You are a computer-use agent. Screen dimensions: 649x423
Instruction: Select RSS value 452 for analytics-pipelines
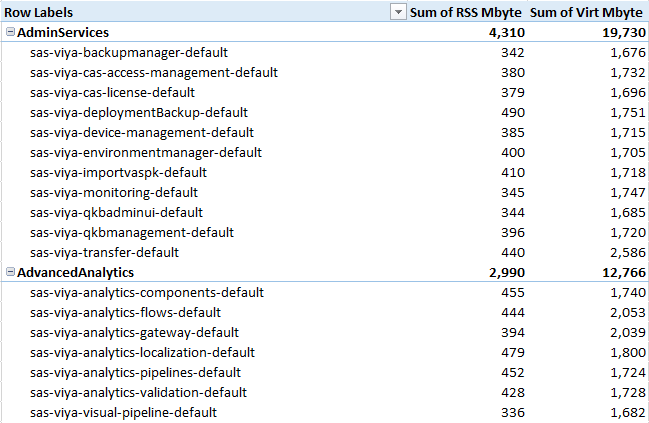point(513,373)
